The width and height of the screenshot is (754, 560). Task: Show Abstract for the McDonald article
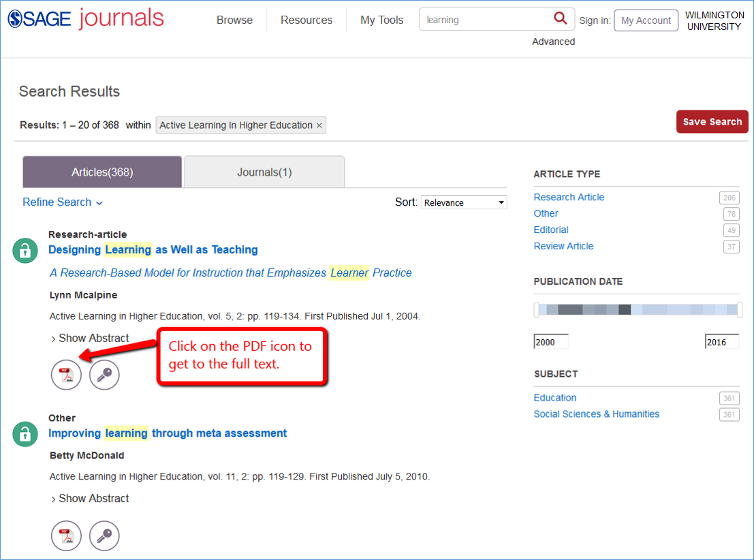(89, 498)
